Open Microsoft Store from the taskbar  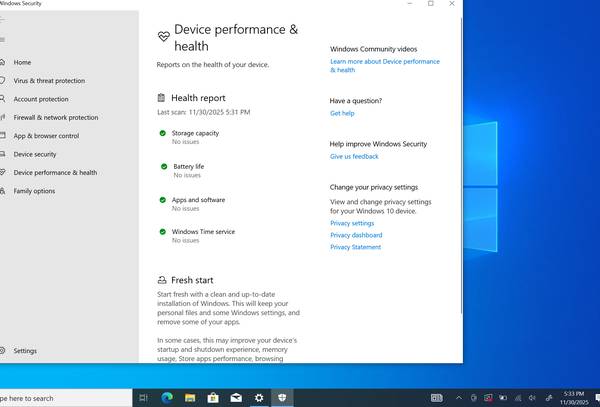[213, 397]
